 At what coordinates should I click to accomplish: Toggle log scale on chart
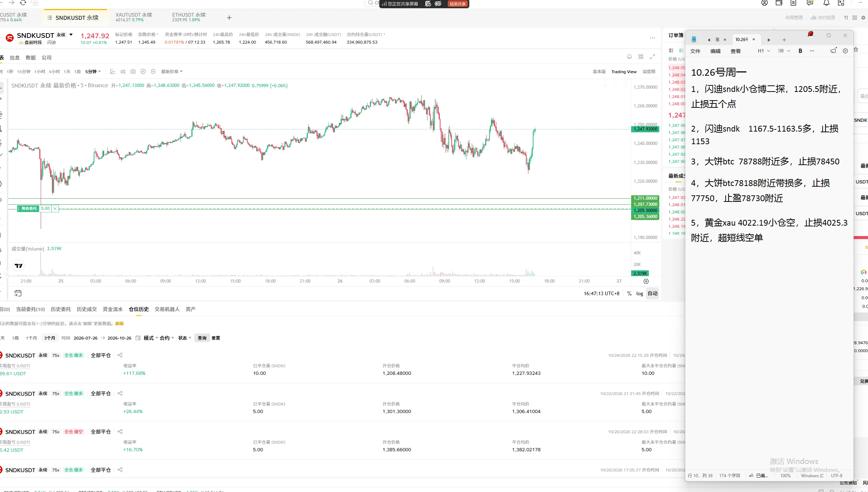(639, 294)
